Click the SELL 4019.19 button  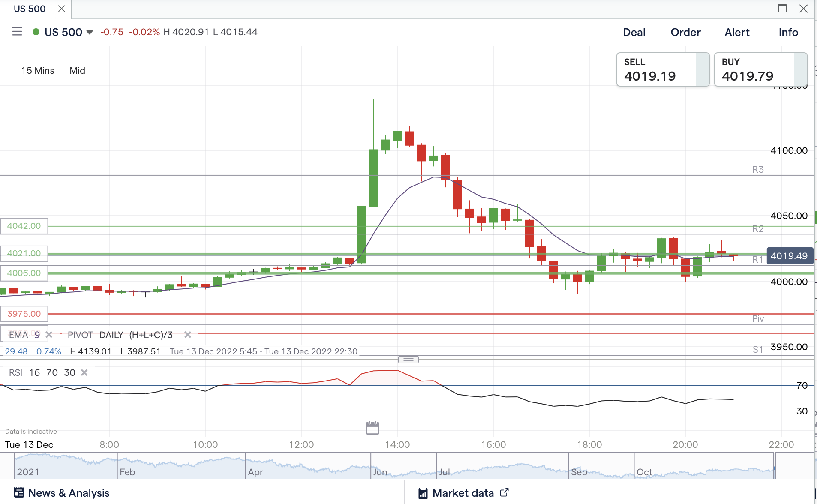(663, 69)
